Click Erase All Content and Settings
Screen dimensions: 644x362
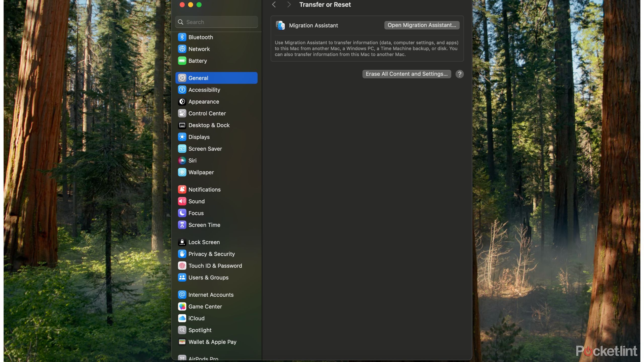click(x=407, y=74)
